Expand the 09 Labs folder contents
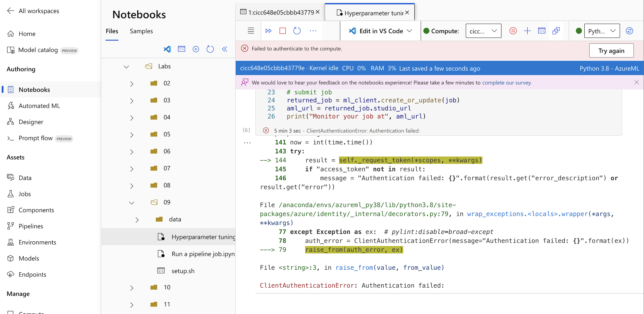Viewport: 644px width, 314px height. click(131, 202)
